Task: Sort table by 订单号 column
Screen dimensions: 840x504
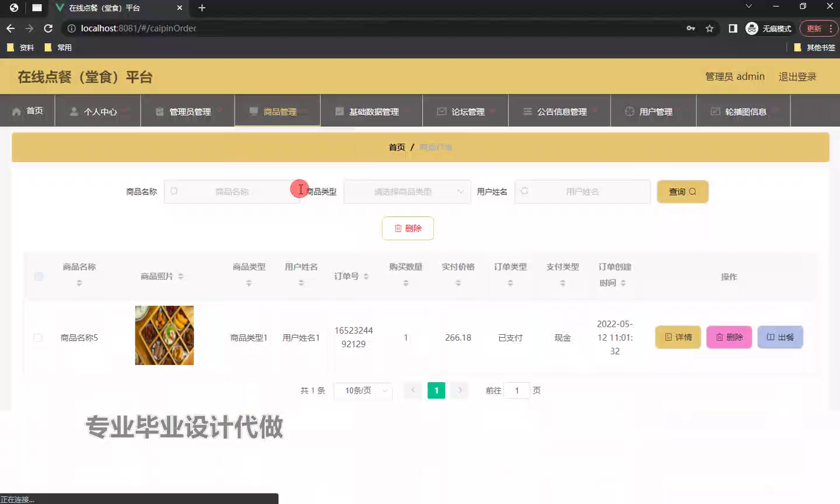Action: point(366,276)
